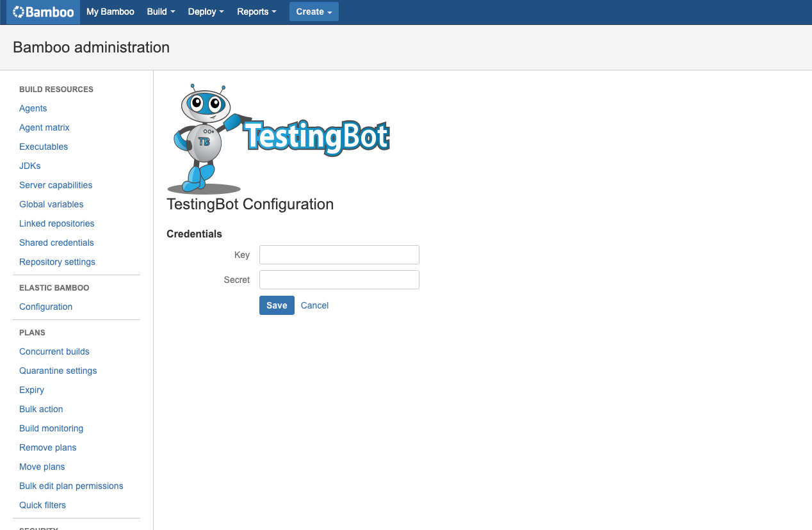Open My Bamboo page
This screenshot has height=530, width=812.
coord(110,12)
